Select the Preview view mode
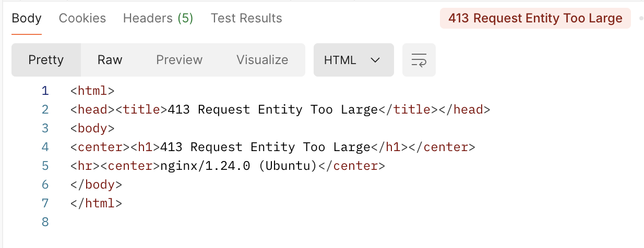Screen dimensions: 644x248 [179, 60]
